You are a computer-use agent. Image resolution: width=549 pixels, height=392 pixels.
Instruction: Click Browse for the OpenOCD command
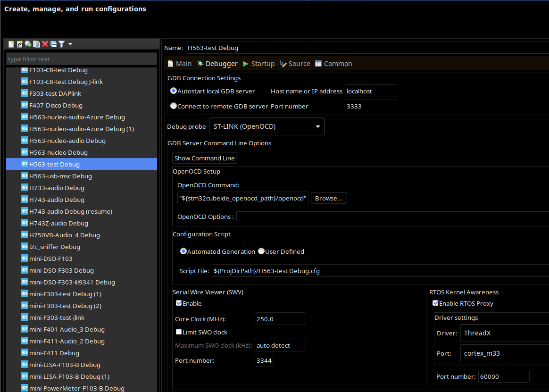tap(329, 198)
